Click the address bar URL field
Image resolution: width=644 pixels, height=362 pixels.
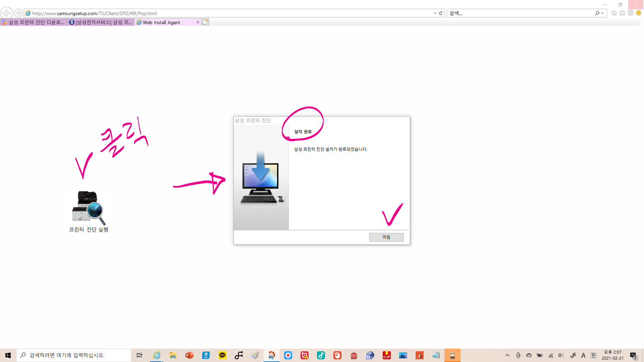point(228,13)
